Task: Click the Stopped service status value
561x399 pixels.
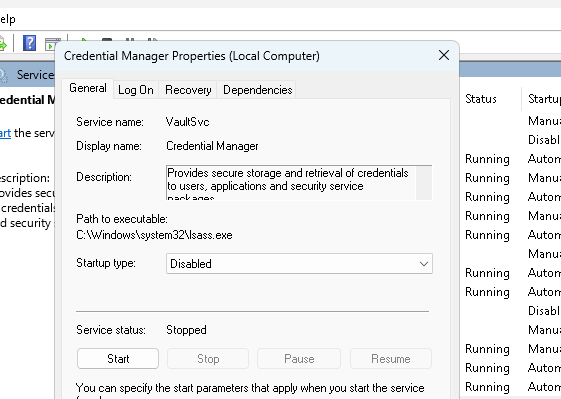Action: 186,330
